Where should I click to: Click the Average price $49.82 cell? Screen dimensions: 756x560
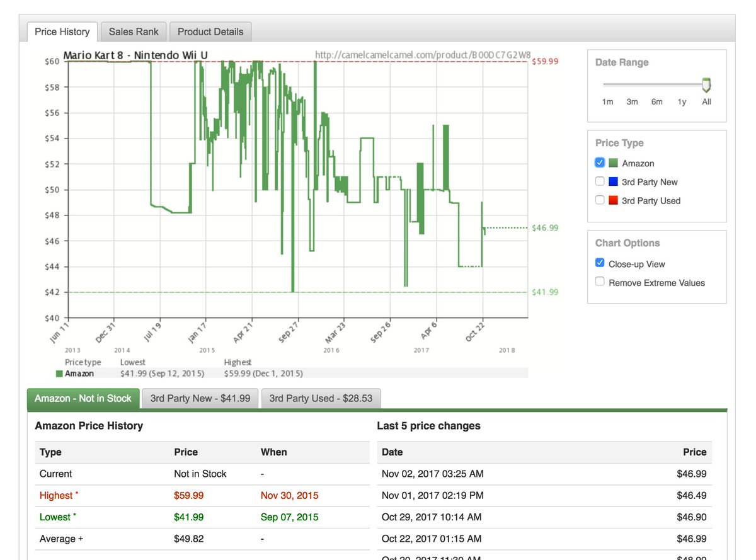click(x=189, y=539)
